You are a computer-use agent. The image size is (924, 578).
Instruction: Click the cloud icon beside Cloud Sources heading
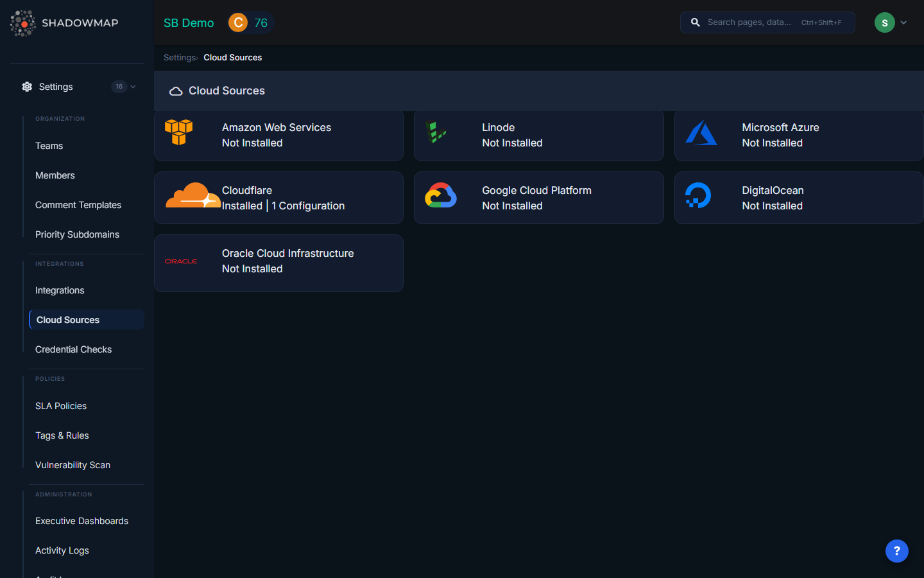[x=176, y=91]
